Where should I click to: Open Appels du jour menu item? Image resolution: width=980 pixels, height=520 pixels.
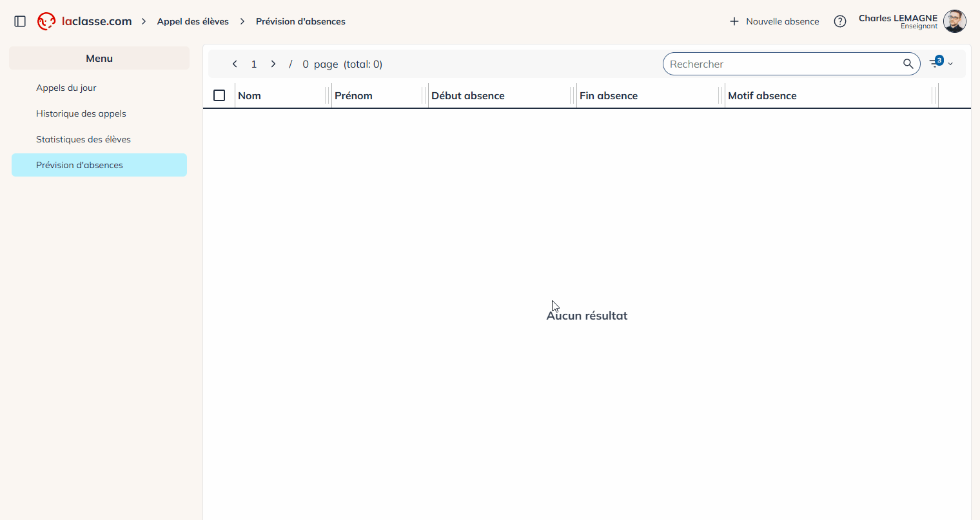point(66,88)
